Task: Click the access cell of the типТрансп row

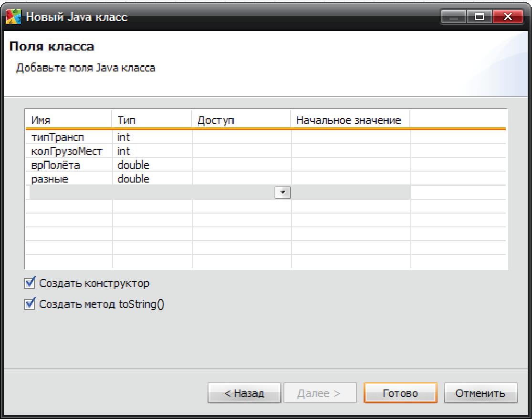Action: (241, 137)
